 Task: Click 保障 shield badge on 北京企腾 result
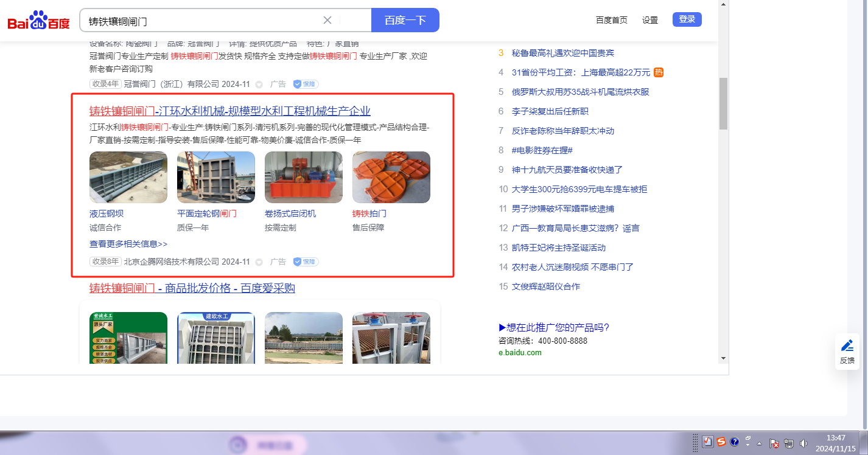click(x=306, y=262)
